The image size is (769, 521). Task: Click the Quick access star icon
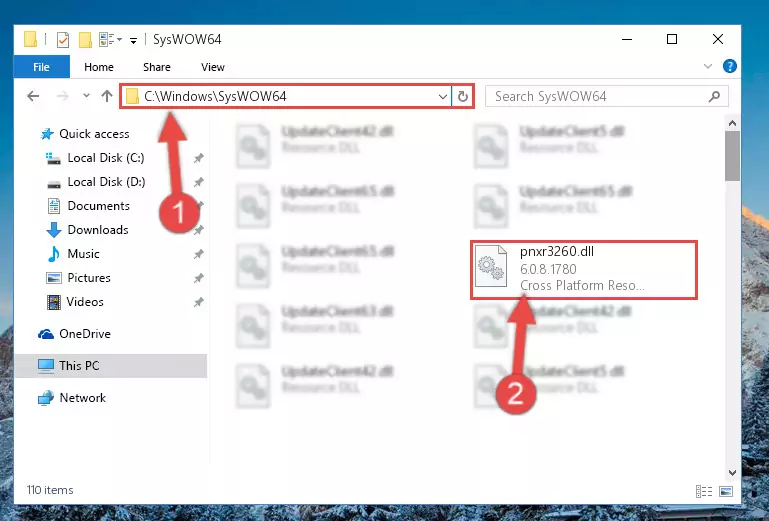point(47,134)
